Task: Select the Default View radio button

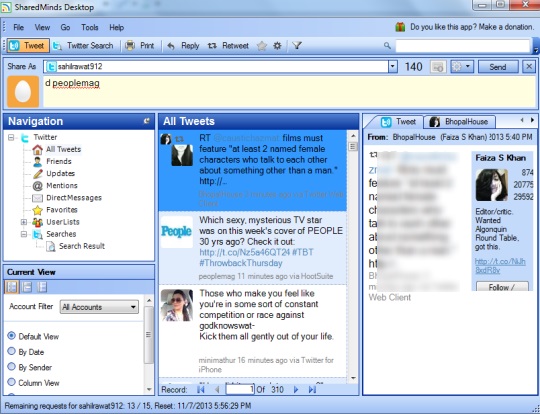Action: pos(12,335)
